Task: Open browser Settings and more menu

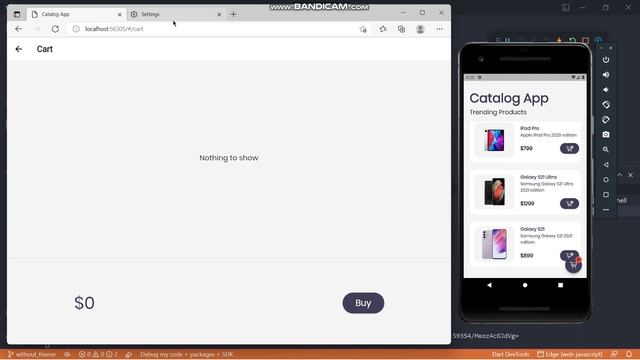Action: pyautogui.click(x=439, y=29)
